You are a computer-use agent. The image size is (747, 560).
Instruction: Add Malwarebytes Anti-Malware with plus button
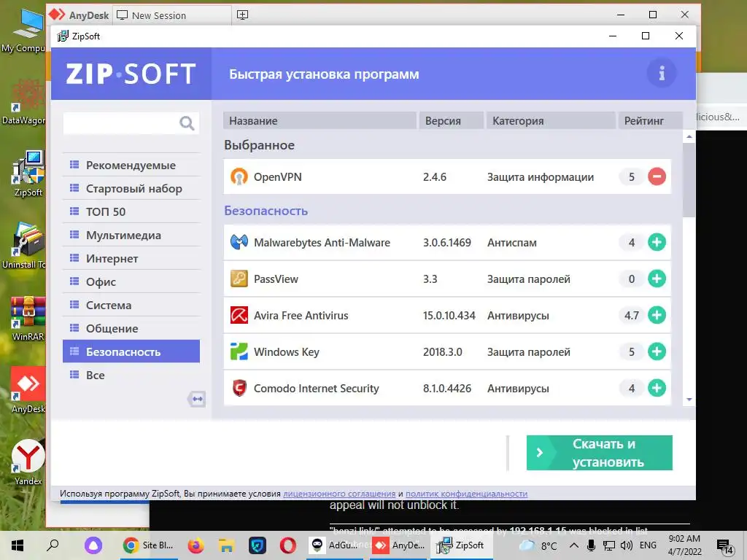(657, 242)
